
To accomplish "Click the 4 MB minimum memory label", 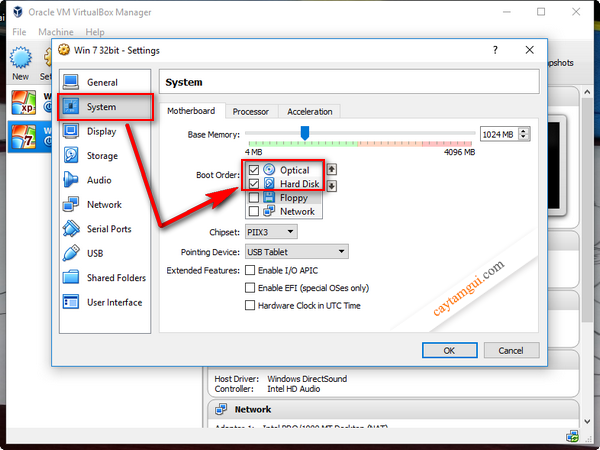I will coord(253,152).
